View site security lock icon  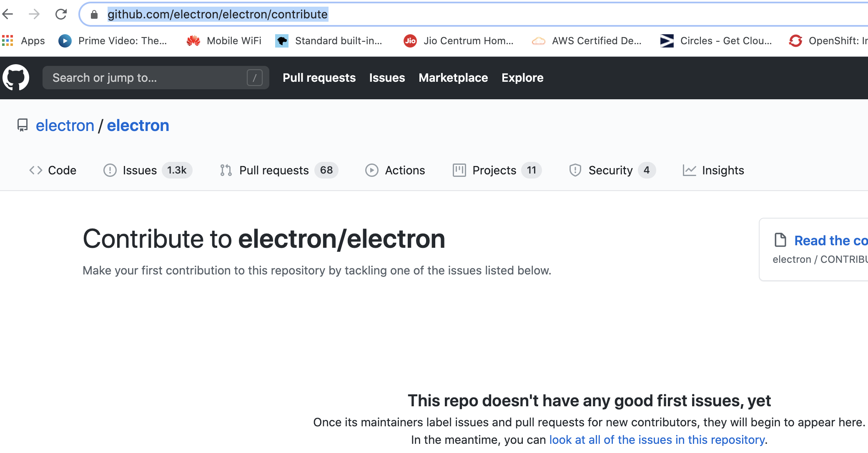tap(94, 15)
